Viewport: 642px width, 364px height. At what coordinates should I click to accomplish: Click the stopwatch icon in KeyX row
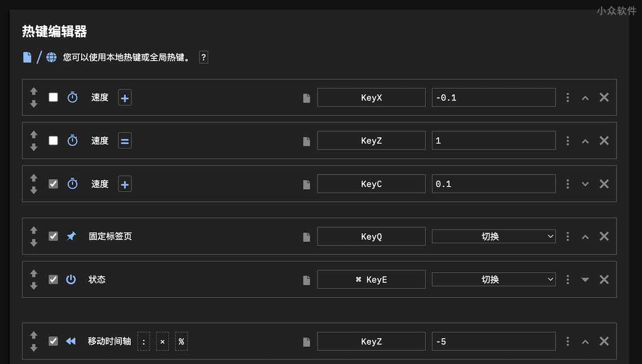click(73, 97)
